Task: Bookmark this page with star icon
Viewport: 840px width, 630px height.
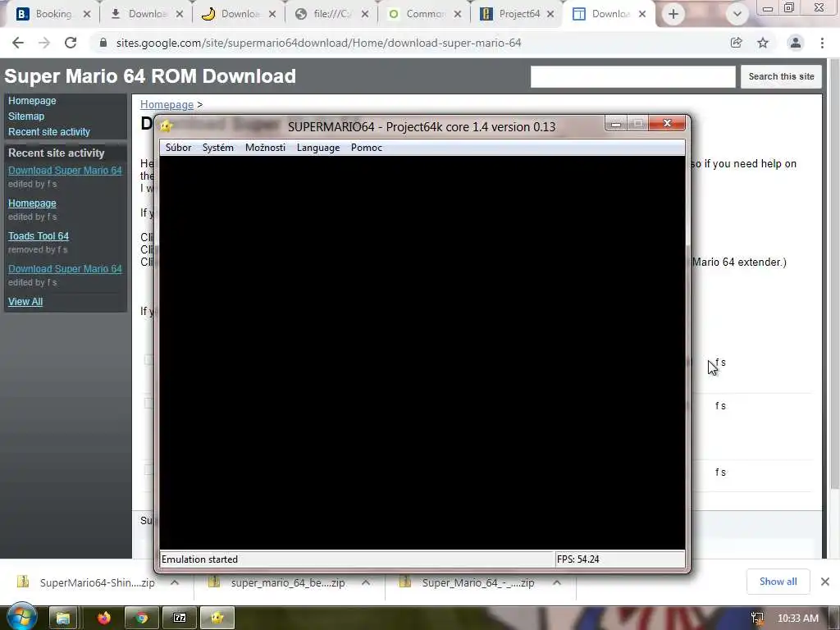Action: [763, 43]
